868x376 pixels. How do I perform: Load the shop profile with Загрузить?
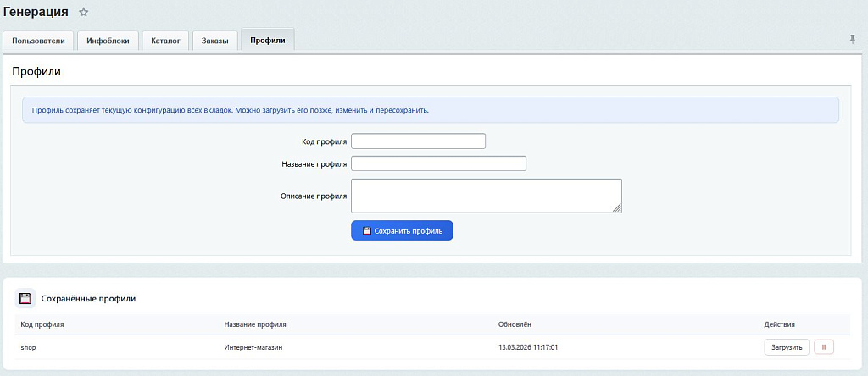786,347
